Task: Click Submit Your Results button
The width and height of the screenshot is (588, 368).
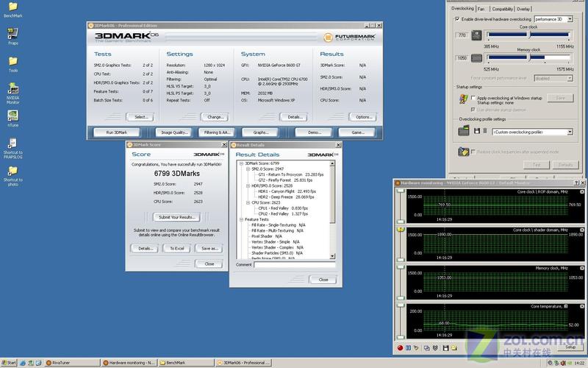Action: pyautogui.click(x=176, y=217)
